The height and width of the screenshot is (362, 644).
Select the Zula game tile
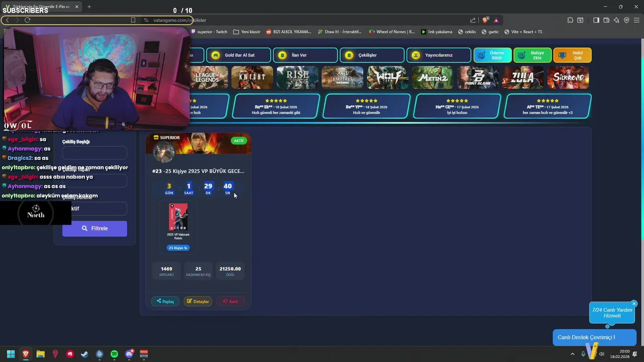(523, 77)
